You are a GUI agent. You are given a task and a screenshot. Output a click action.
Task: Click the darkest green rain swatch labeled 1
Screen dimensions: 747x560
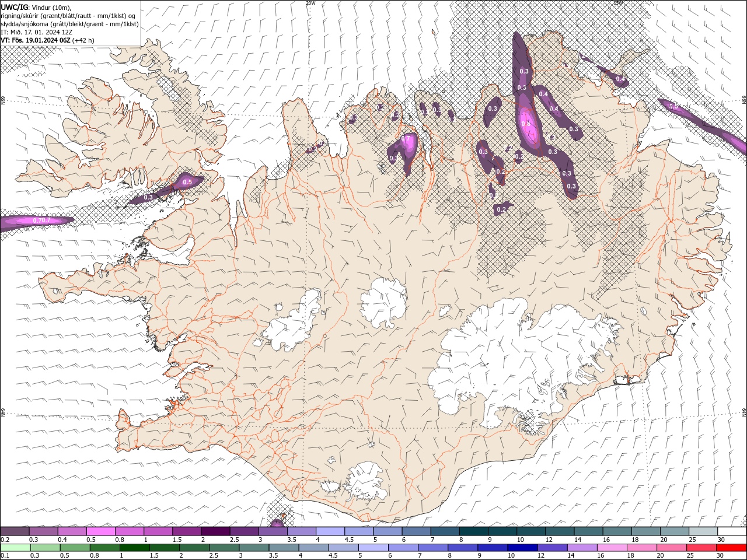pos(134,548)
